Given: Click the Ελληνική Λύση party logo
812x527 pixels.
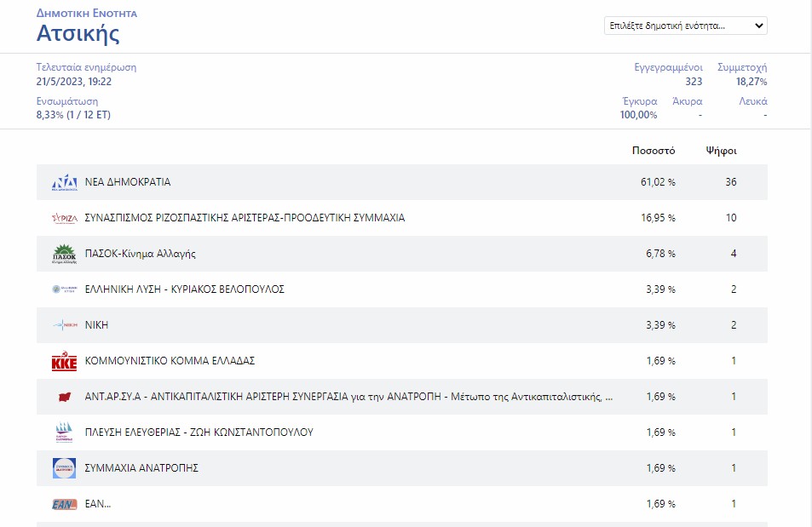Looking at the screenshot, I should [65, 289].
